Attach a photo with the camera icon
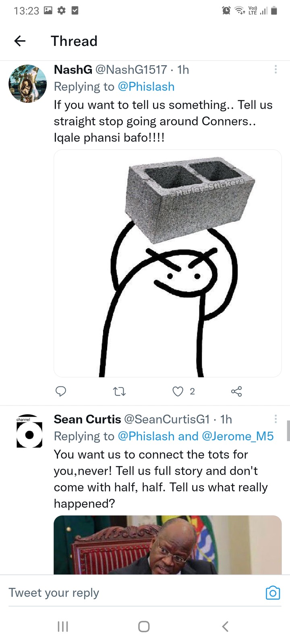Screen dimensions: 290x644 273,592
